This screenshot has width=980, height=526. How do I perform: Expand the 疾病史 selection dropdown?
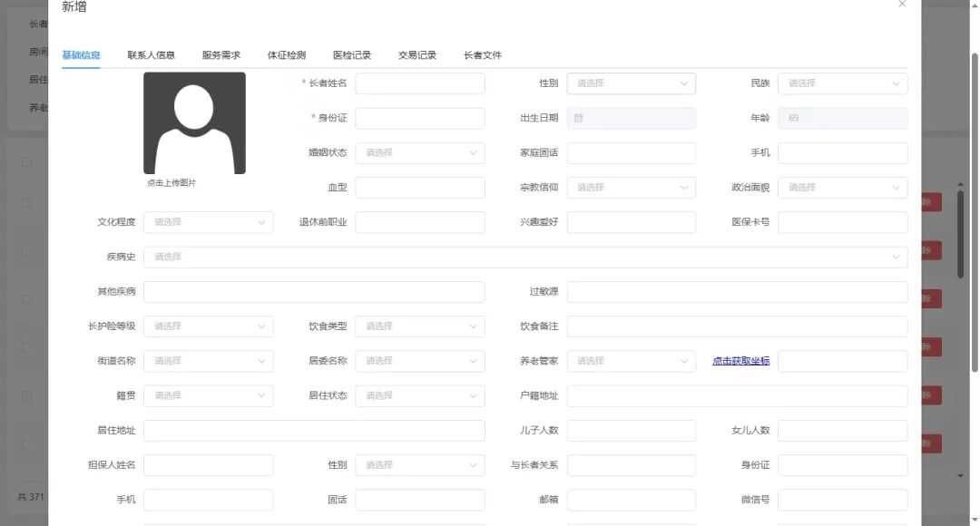[x=526, y=257]
